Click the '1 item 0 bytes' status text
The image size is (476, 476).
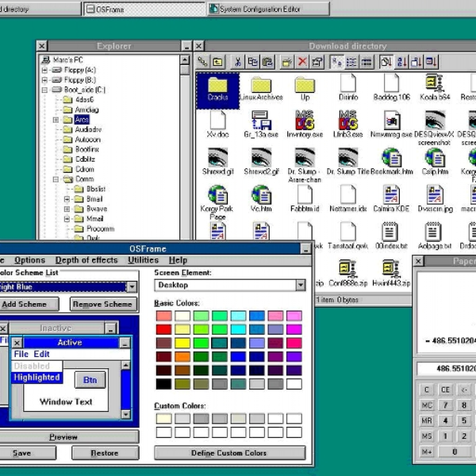click(337, 300)
